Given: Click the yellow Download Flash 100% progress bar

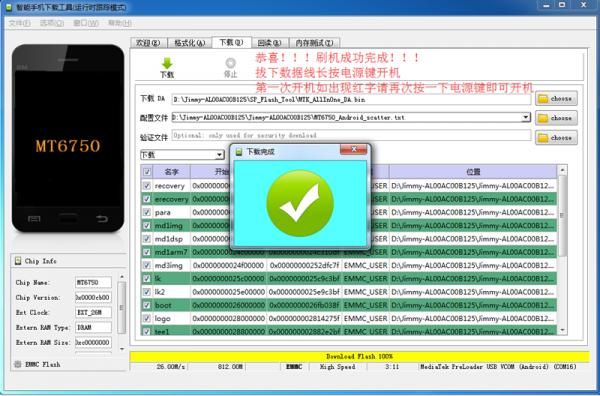Looking at the screenshot, I should pos(359,357).
